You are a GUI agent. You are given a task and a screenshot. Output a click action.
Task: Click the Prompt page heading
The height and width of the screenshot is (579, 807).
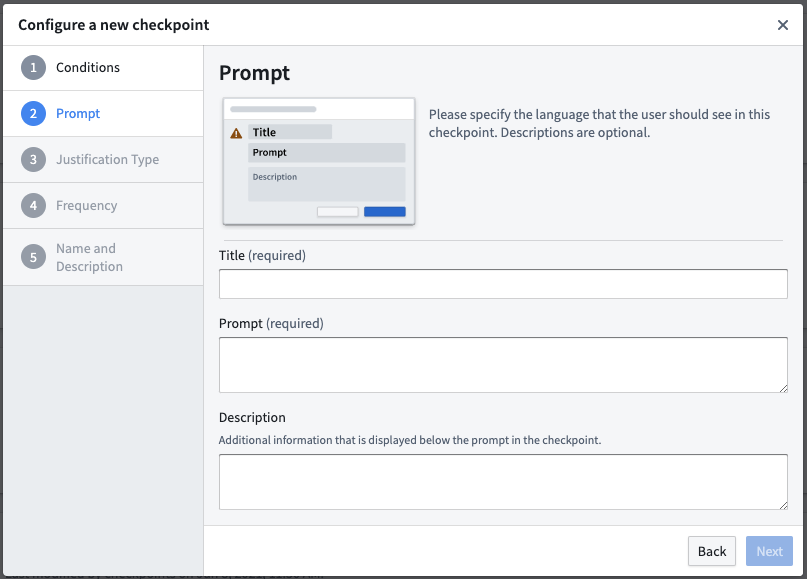[x=254, y=73]
